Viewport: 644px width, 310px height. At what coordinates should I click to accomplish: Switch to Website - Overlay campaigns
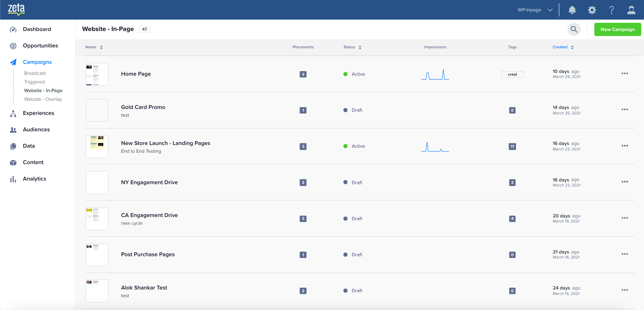[43, 99]
